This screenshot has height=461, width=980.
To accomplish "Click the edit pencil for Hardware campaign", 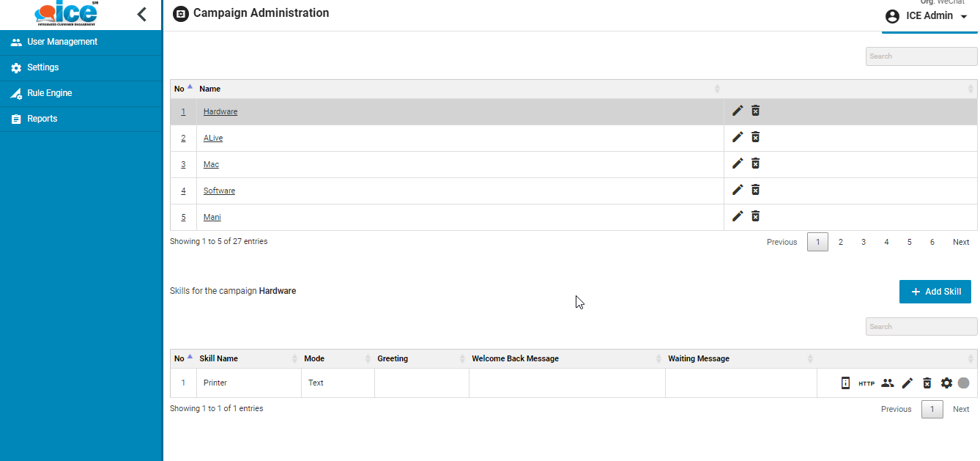I will [x=738, y=111].
